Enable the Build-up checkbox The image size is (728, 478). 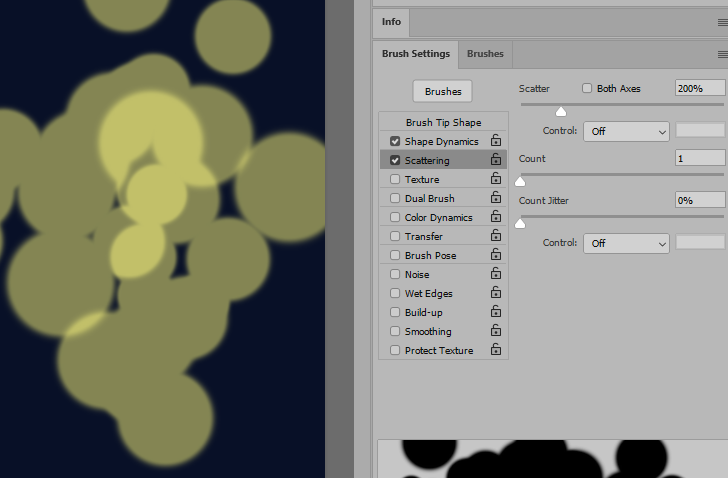(x=395, y=312)
